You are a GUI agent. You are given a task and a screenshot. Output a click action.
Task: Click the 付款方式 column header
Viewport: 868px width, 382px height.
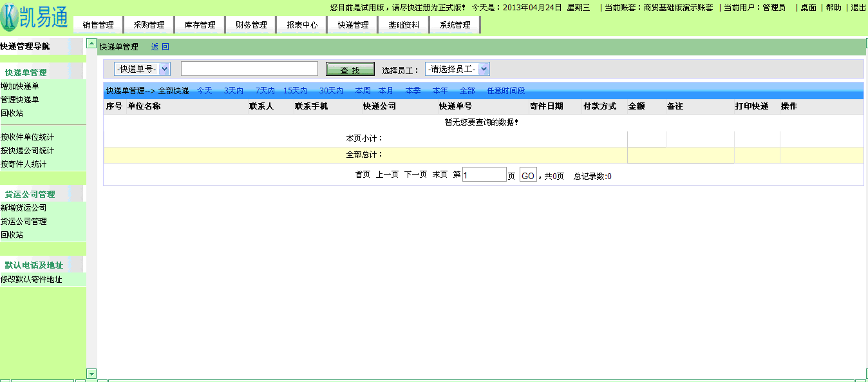pos(599,106)
